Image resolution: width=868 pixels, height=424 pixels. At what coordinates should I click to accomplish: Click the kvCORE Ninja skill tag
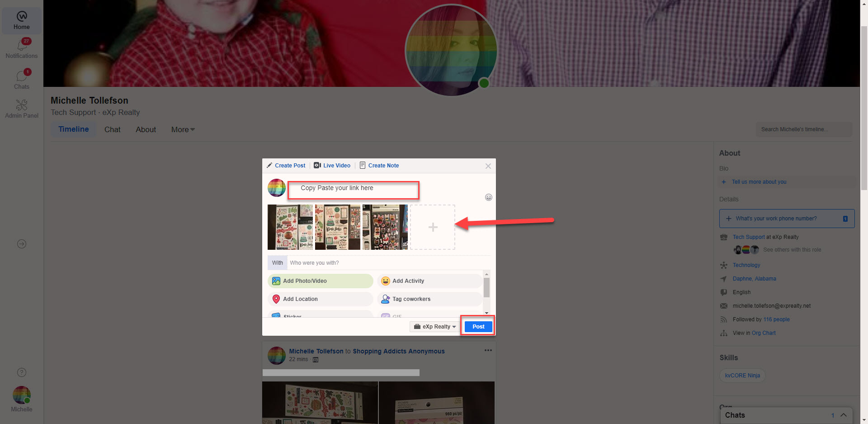coord(742,376)
